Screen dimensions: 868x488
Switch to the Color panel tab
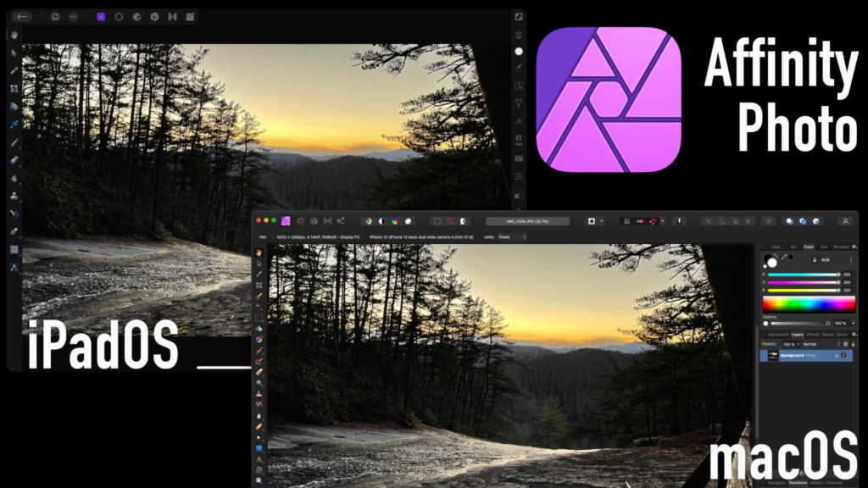(x=809, y=247)
